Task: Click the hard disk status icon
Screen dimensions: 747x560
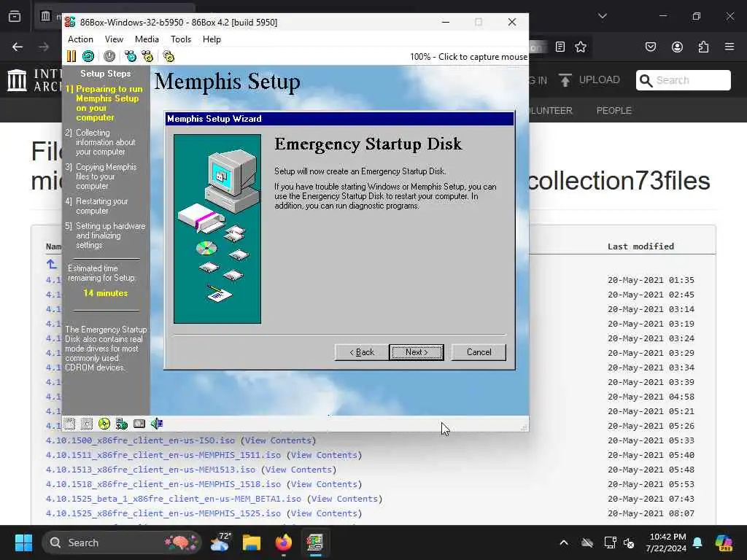Action: point(139,424)
